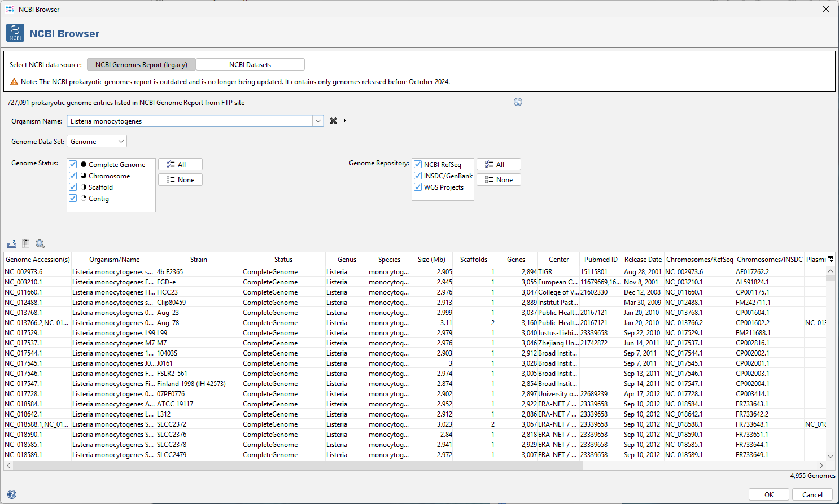
Task: Disable the WGS Projects checkbox
Action: coord(418,187)
